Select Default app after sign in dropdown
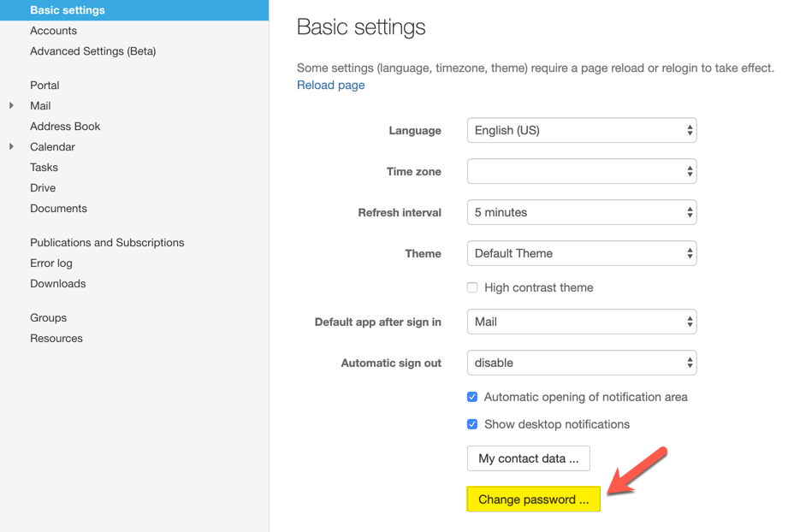 coord(582,322)
